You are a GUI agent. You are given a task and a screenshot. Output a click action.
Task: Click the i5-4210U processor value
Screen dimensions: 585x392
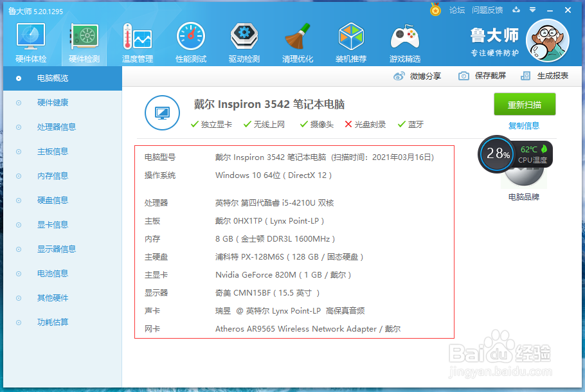click(274, 203)
